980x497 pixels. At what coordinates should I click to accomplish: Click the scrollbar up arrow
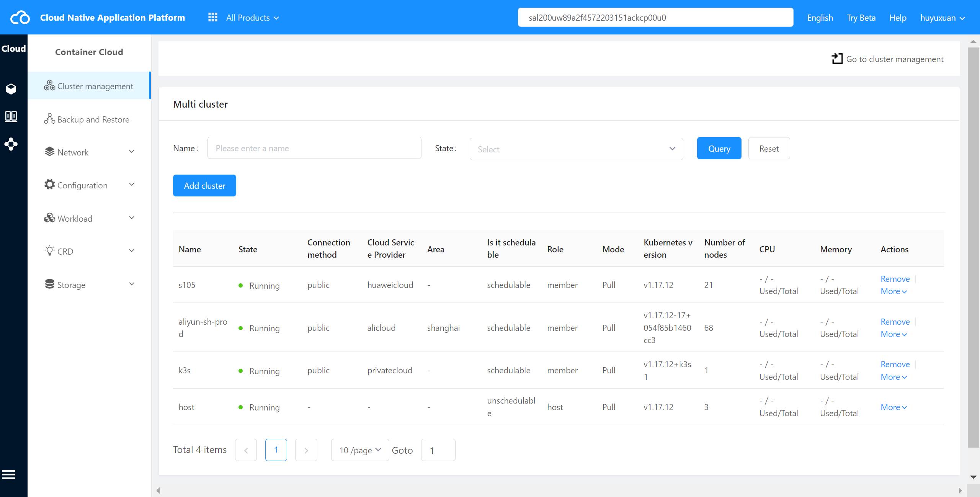[x=973, y=41]
